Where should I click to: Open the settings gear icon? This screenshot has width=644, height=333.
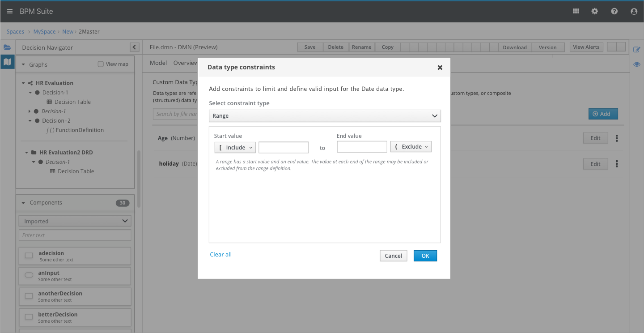(595, 11)
